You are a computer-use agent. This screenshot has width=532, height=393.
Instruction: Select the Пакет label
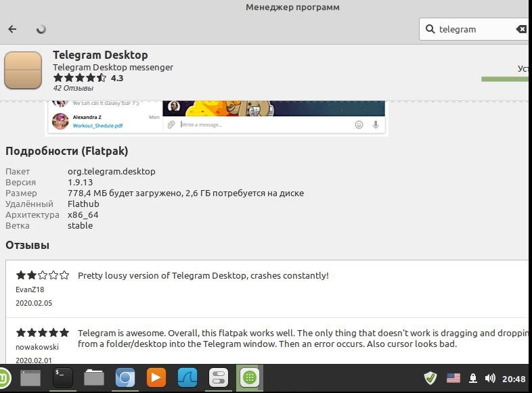pyautogui.click(x=18, y=172)
